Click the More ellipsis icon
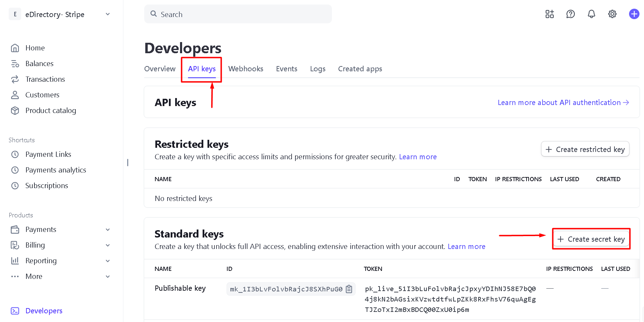This screenshot has height=322, width=644. click(x=15, y=276)
